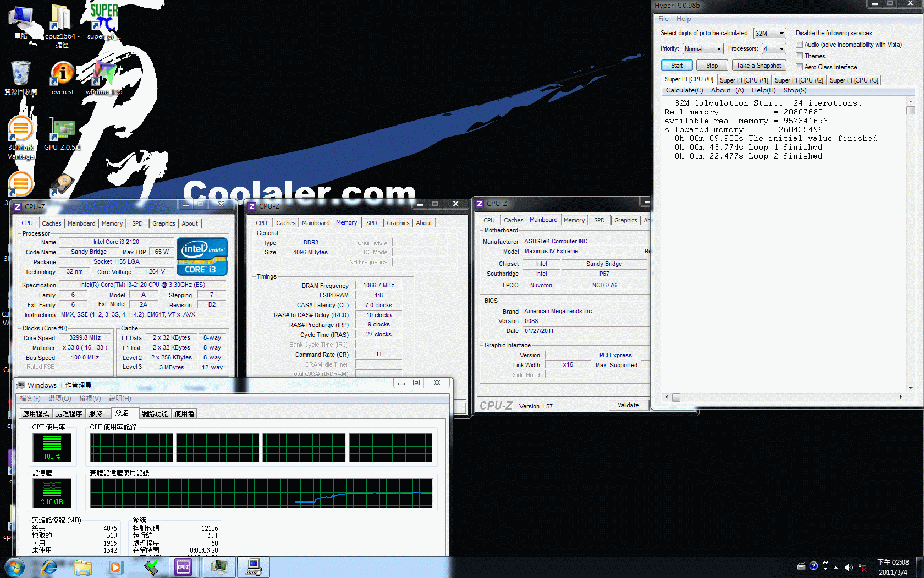Click the Loop 2 finished output line
The image size is (924, 578).
click(749, 156)
